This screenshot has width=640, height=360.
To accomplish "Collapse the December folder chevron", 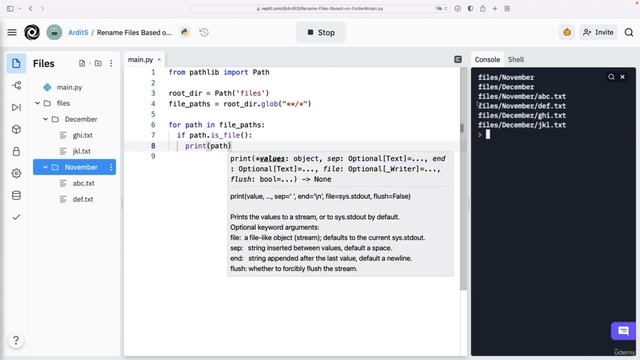I will tap(45, 119).
